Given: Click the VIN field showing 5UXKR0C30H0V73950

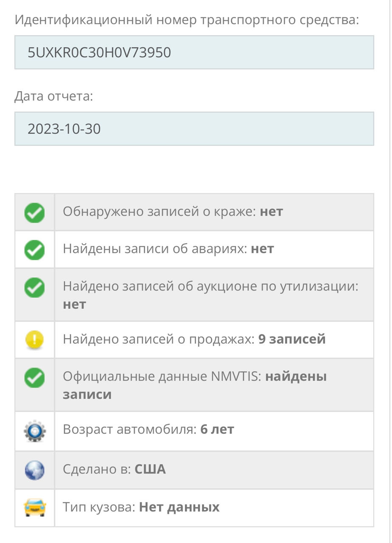Looking at the screenshot, I should click(x=194, y=52).
